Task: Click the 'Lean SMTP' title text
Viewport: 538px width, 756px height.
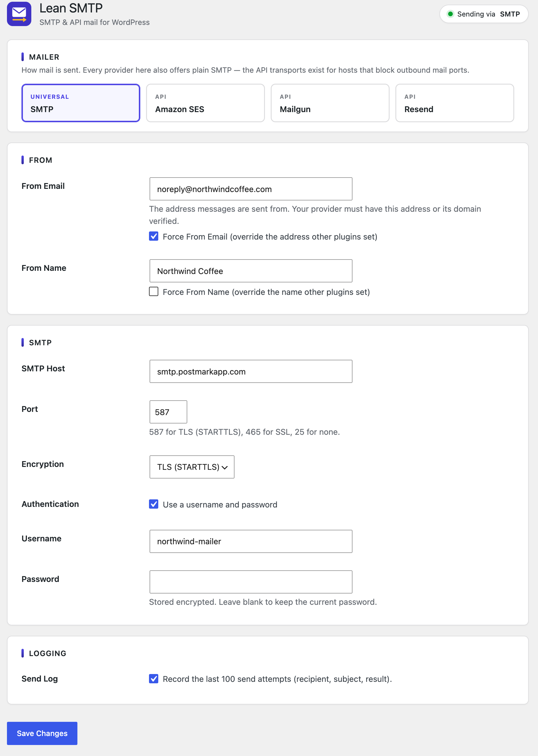Action: point(71,8)
